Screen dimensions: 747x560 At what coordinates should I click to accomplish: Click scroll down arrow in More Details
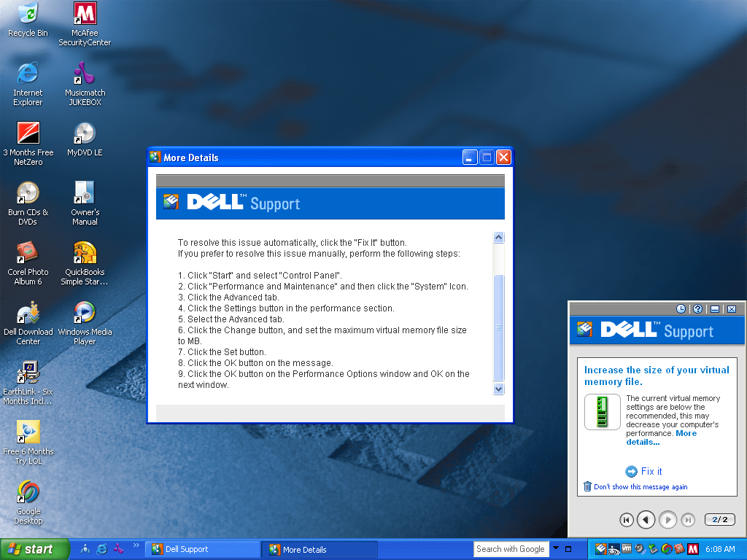499,389
